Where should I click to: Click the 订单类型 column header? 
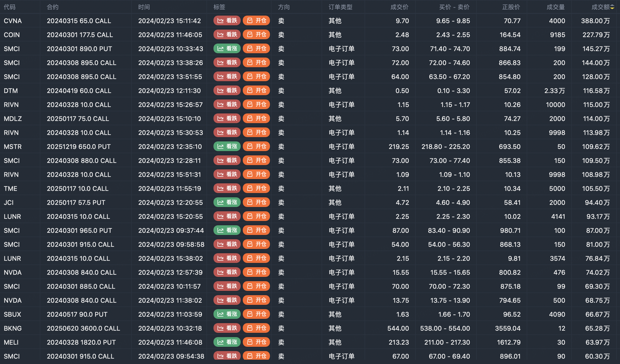[x=340, y=7]
